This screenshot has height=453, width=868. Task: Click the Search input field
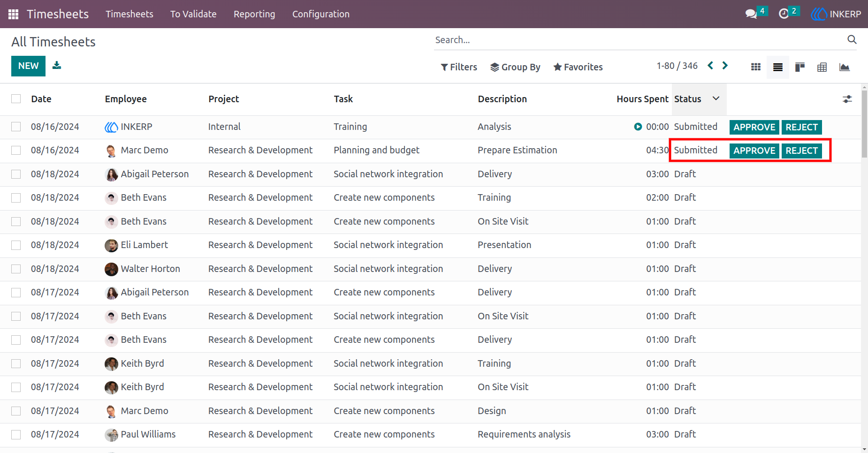(638, 40)
